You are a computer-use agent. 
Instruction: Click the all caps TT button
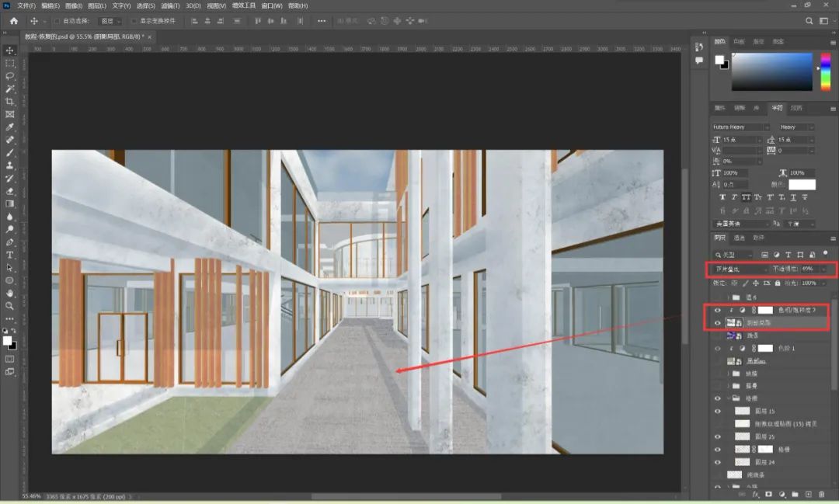click(746, 197)
